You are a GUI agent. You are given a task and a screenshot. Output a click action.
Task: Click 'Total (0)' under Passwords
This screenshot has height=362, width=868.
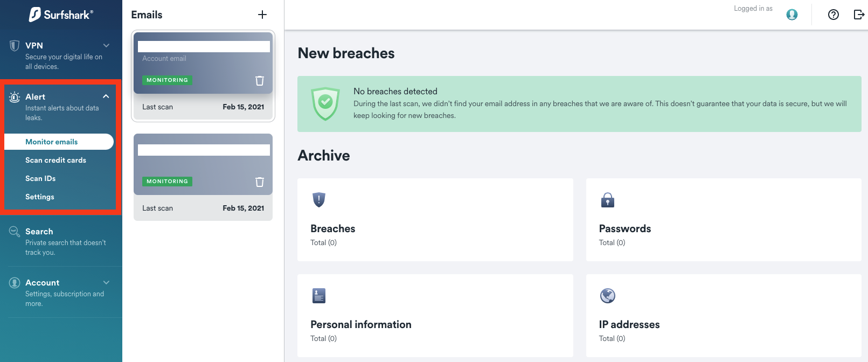tap(612, 243)
